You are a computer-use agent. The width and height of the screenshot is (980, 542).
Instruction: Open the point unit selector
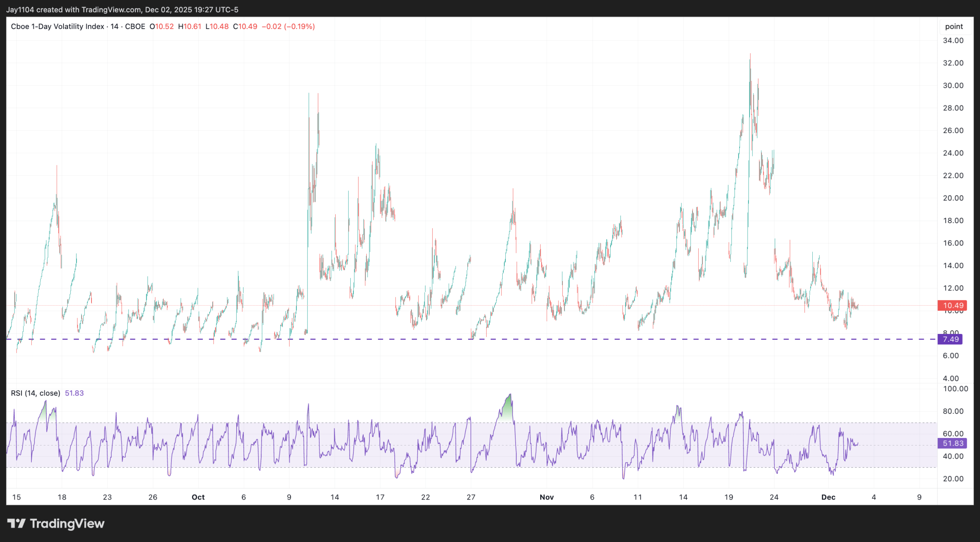click(954, 26)
